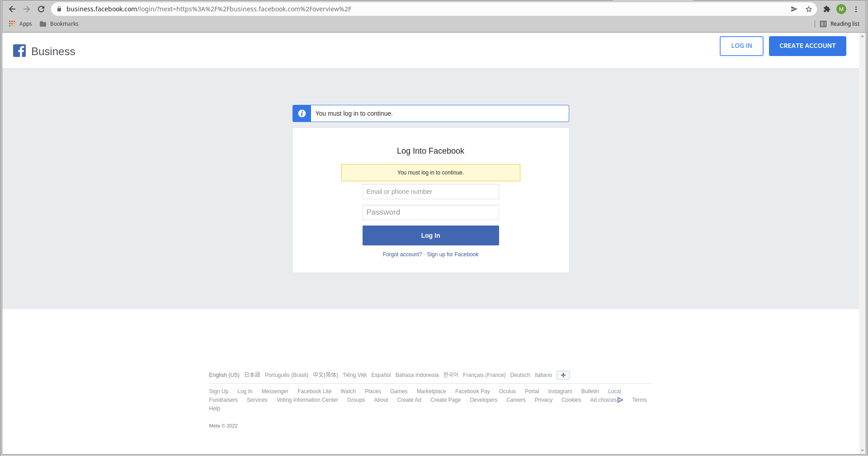Open the Apps grid shortcut
This screenshot has height=456, width=868.
[x=20, y=24]
